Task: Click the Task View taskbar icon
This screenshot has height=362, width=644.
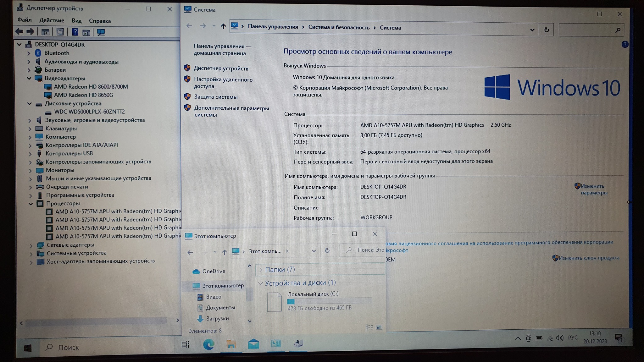Action: (x=186, y=345)
